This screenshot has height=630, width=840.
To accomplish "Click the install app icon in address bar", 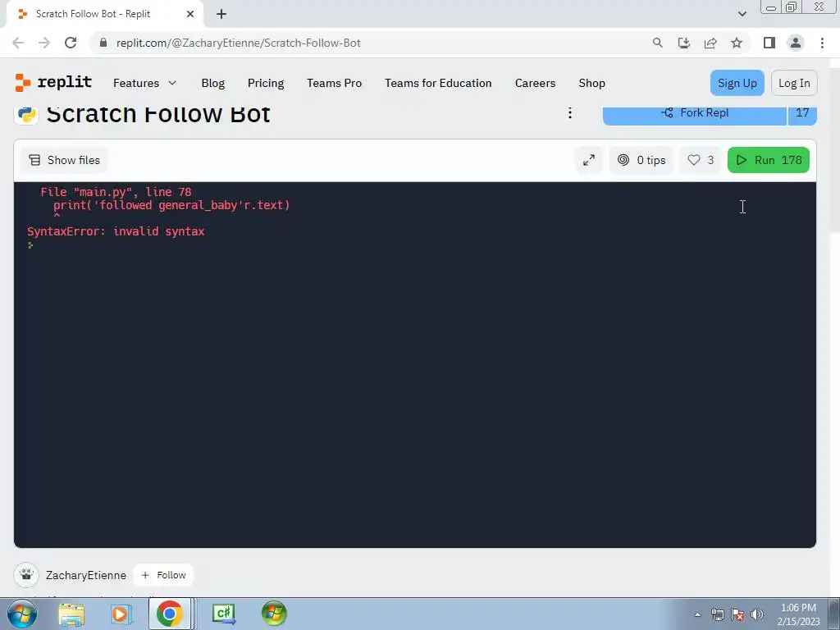I will [683, 43].
